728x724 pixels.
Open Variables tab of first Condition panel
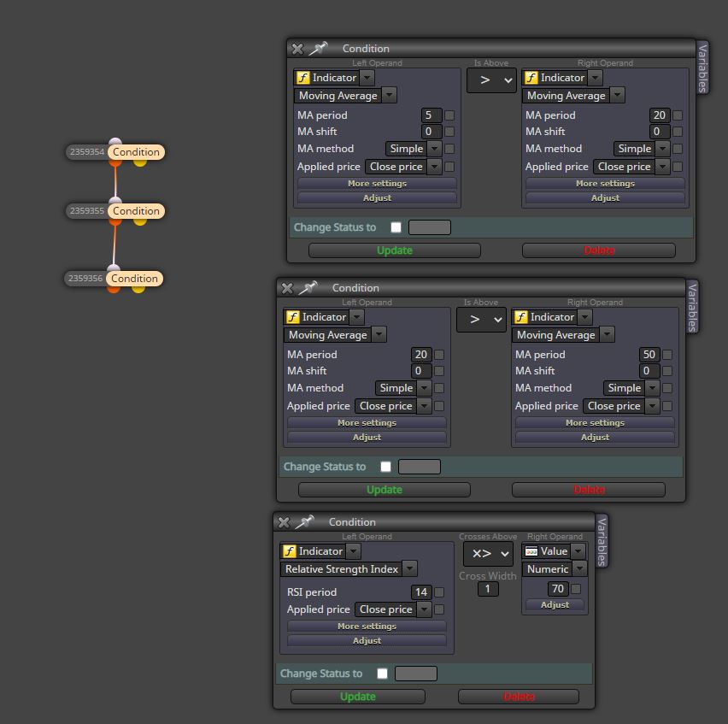pos(703,68)
